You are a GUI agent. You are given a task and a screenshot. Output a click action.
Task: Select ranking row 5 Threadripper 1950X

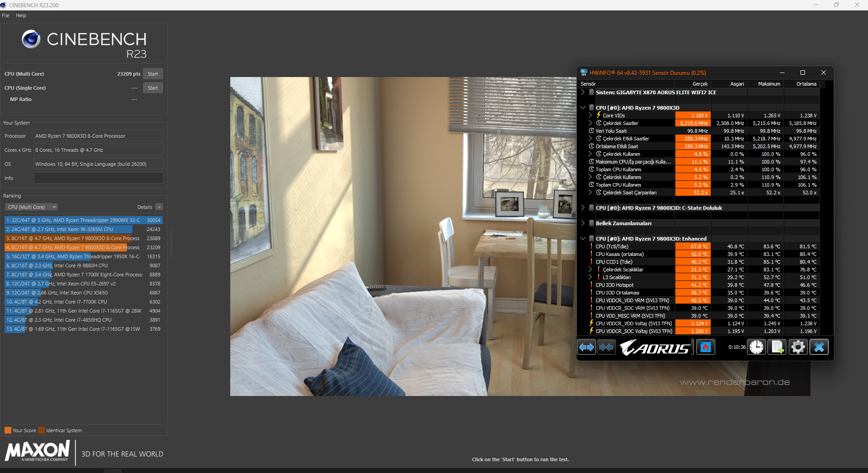click(x=83, y=256)
